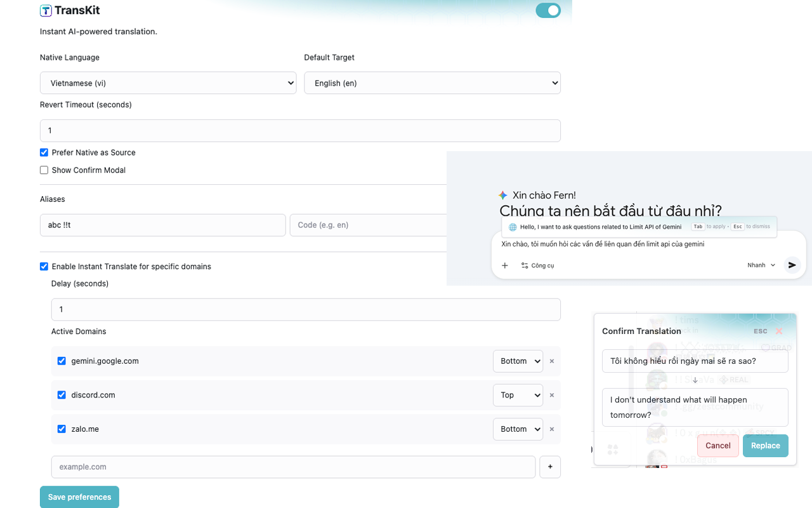
Task: Click the Gemini send arrow button
Action: pos(792,265)
